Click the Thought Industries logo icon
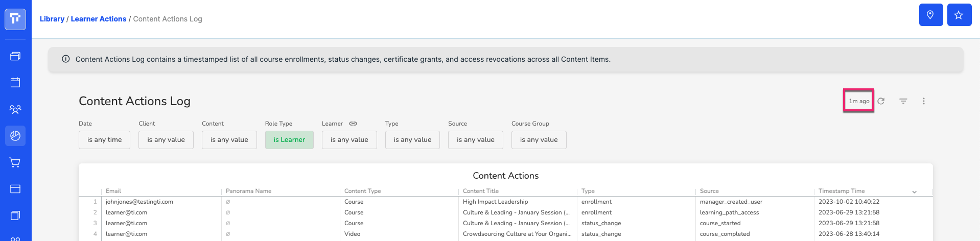This screenshot has height=241, width=980. [x=15, y=19]
